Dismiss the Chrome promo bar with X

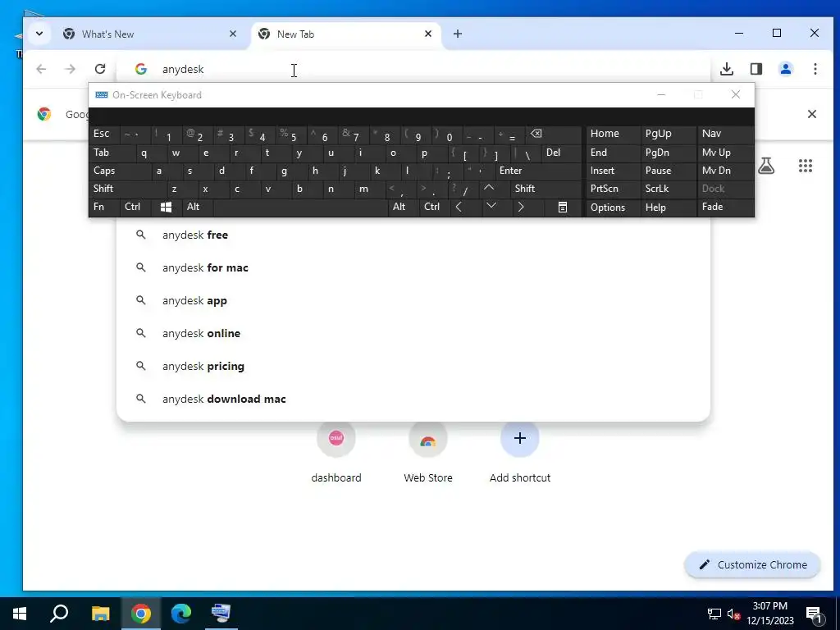[811, 113]
